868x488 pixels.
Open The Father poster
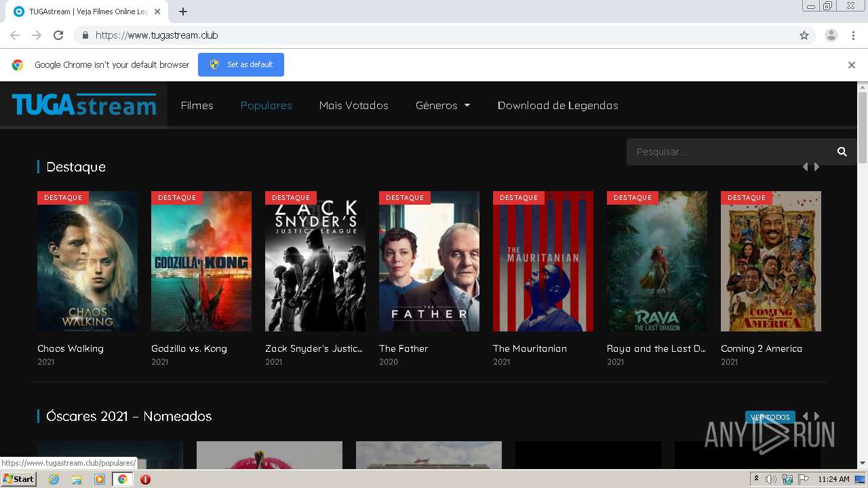coord(429,261)
